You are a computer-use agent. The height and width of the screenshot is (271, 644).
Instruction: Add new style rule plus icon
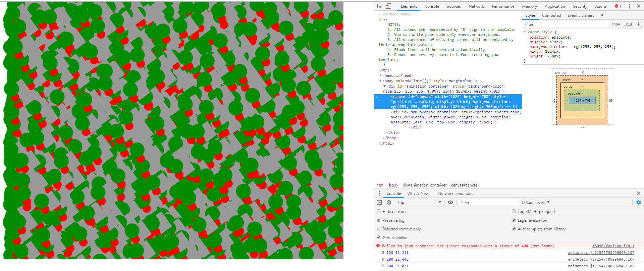pyautogui.click(x=639, y=24)
